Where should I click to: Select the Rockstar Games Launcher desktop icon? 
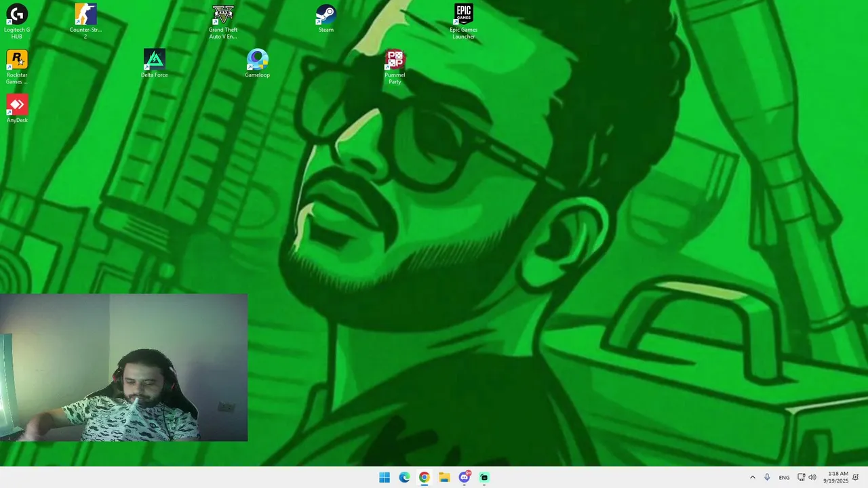coord(17,66)
